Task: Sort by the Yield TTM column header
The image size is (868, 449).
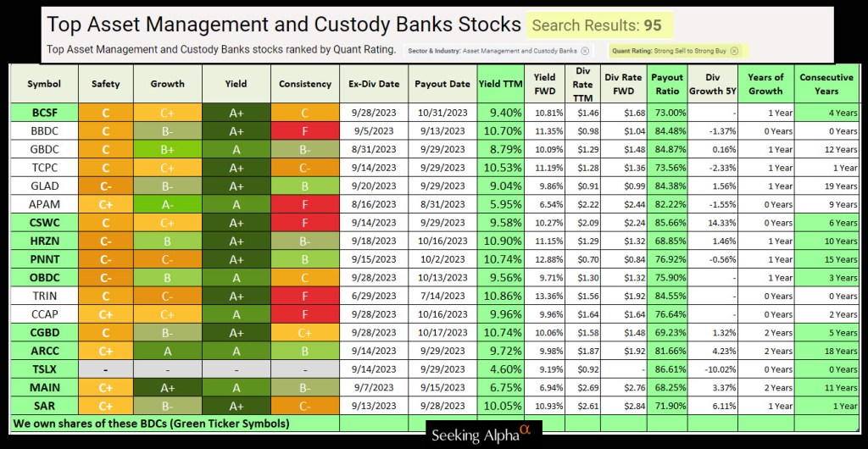Action: tap(500, 84)
